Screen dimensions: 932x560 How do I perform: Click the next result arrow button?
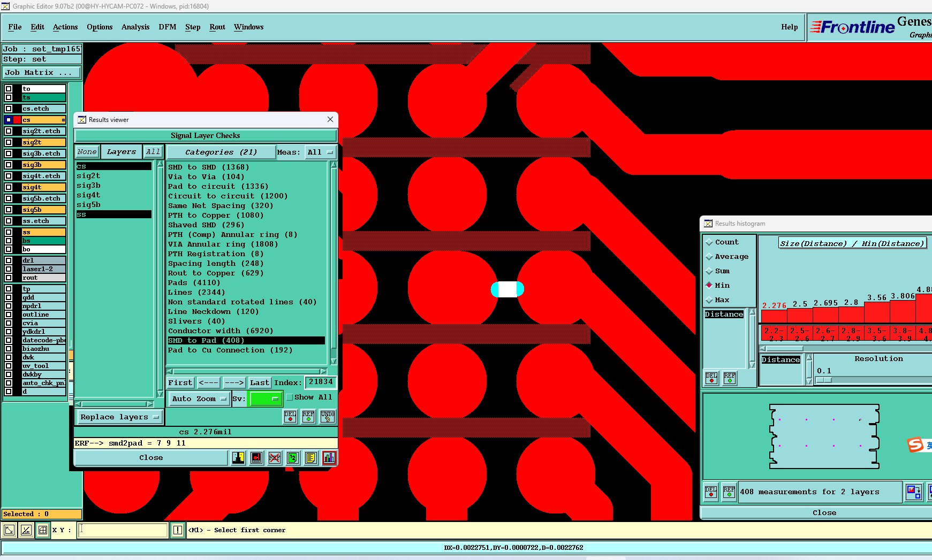tap(234, 383)
